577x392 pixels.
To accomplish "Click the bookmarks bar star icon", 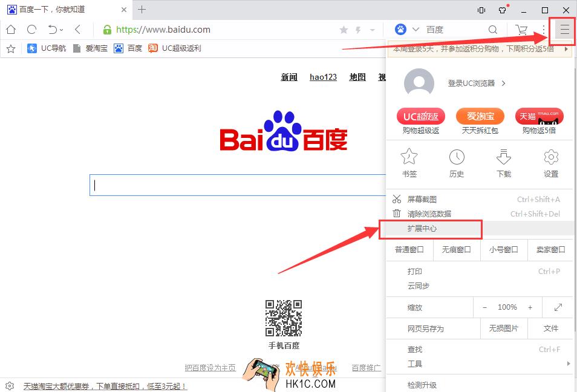I will pyautogui.click(x=11, y=48).
